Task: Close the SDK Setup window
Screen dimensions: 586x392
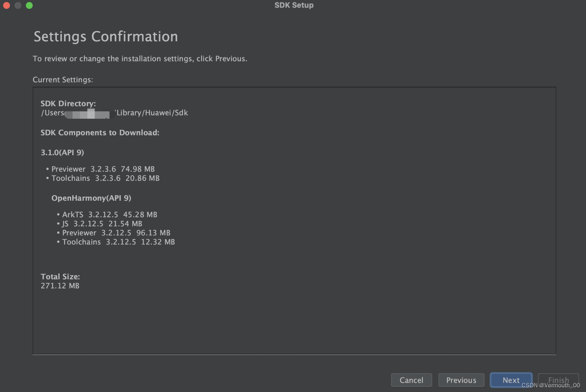Action: pyautogui.click(x=6, y=5)
